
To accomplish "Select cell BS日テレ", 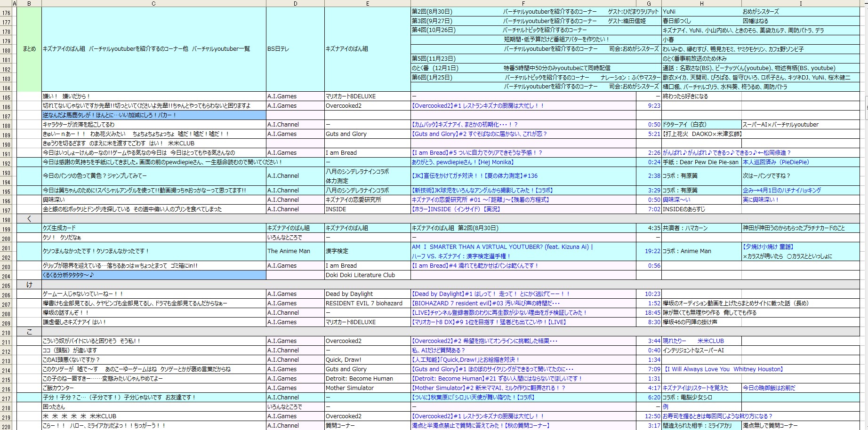I will click(x=295, y=49).
